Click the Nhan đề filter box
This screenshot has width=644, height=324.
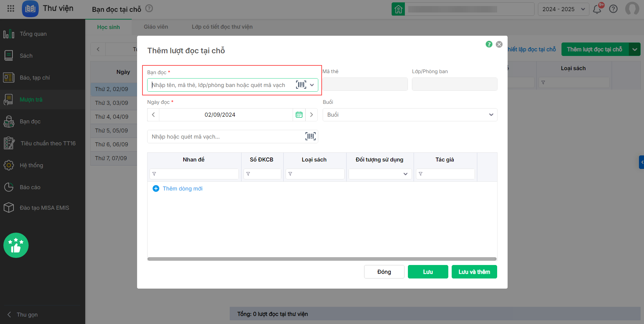[x=194, y=174]
